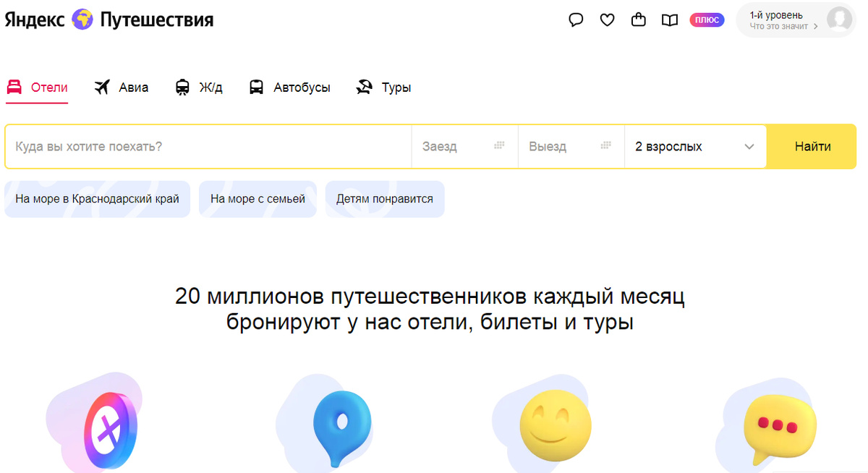The width and height of the screenshot is (868, 473).
Task: Click the arrow beside 'Что это значит'
Action: coord(816,27)
